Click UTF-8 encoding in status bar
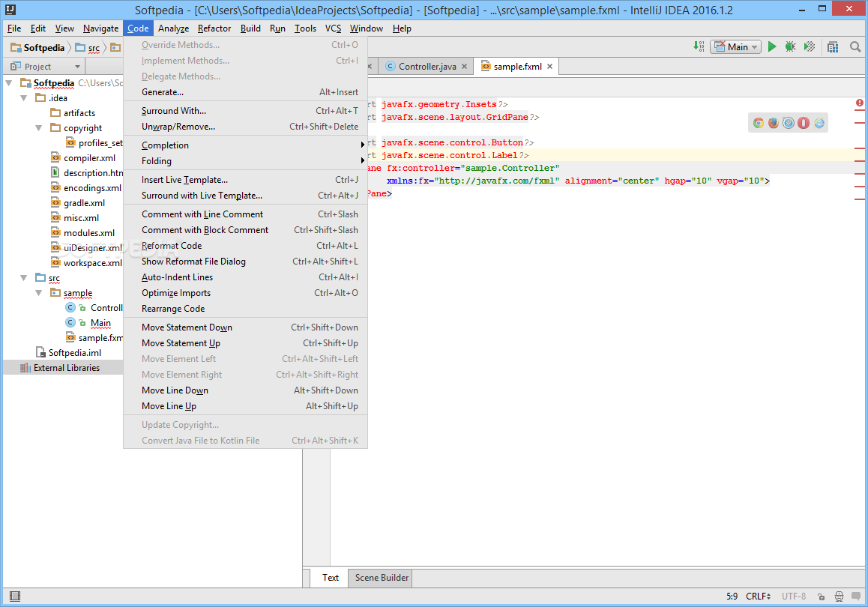Screen dimensions: 868x607 point(794,597)
